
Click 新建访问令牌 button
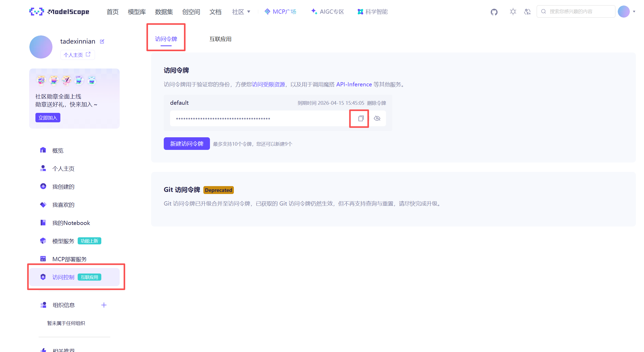click(187, 144)
